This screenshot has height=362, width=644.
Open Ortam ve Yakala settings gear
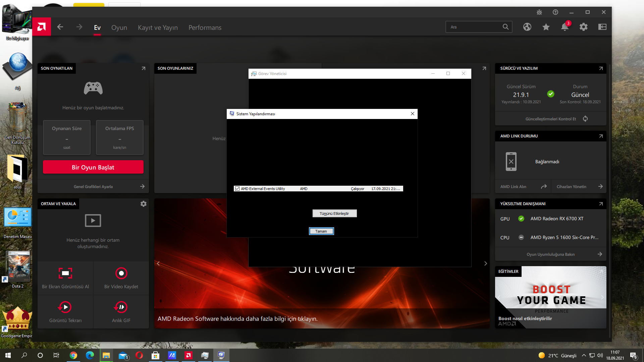143,204
